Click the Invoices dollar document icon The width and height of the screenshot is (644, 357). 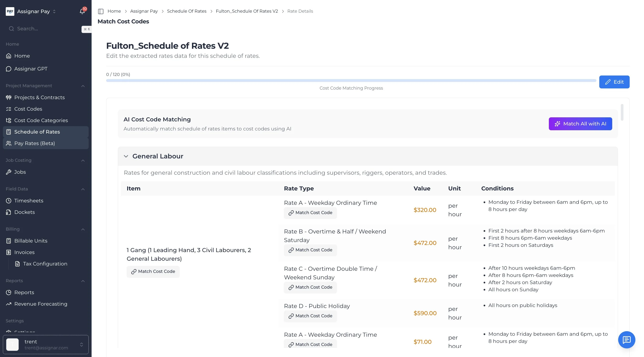pyautogui.click(x=9, y=252)
